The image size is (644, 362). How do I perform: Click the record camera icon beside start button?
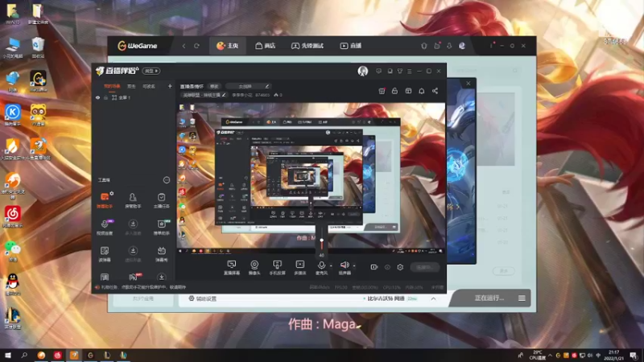[x=374, y=267]
